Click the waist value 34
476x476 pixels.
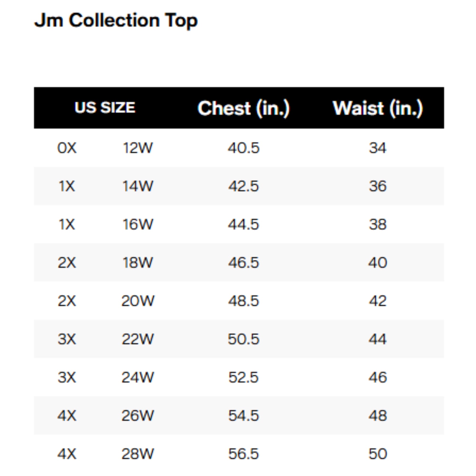click(x=377, y=148)
